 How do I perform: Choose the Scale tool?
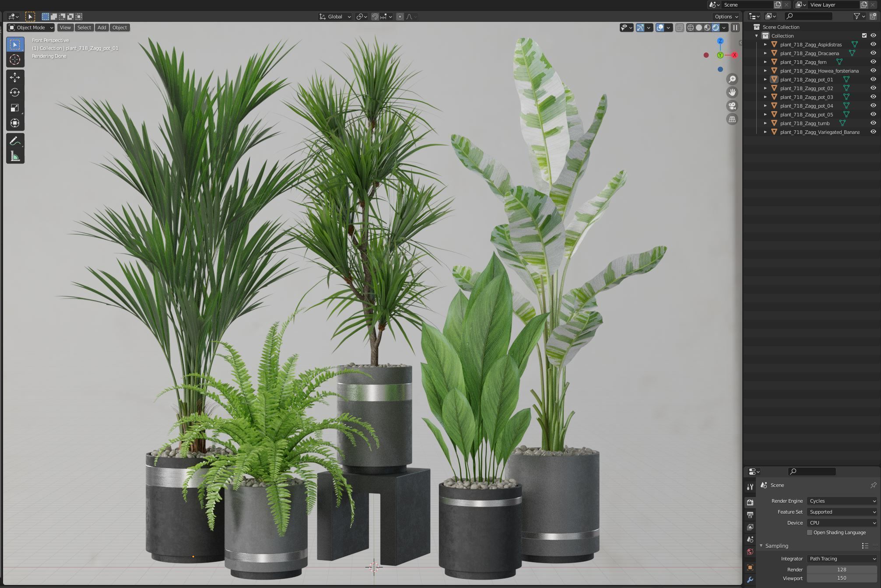(15, 108)
